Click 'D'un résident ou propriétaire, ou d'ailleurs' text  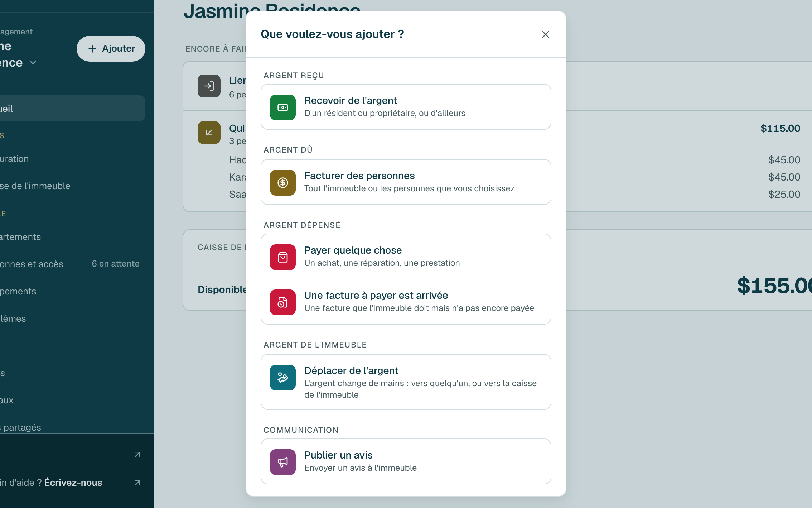385,113
